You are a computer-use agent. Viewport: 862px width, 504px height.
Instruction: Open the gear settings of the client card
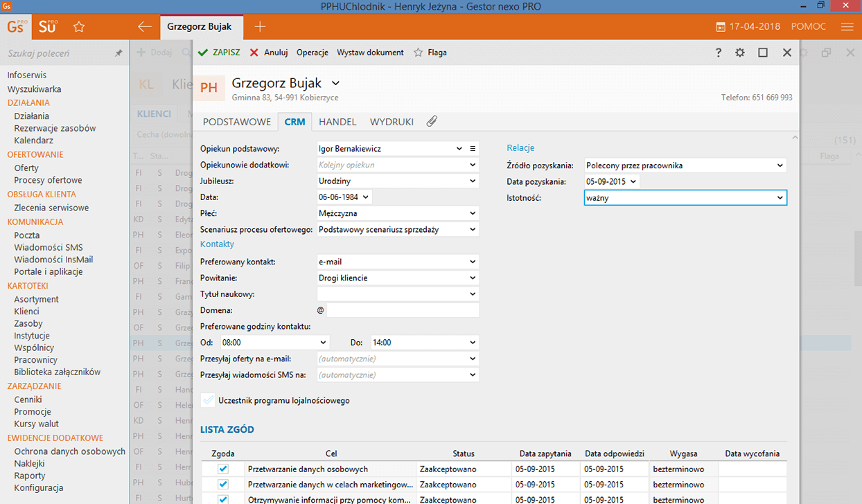pyautogui.click(x=740, y=53)
